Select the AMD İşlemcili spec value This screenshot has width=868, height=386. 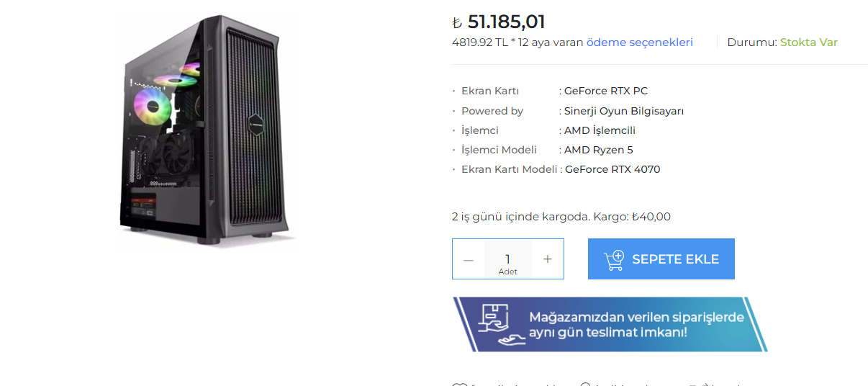[x=600, y=130]
